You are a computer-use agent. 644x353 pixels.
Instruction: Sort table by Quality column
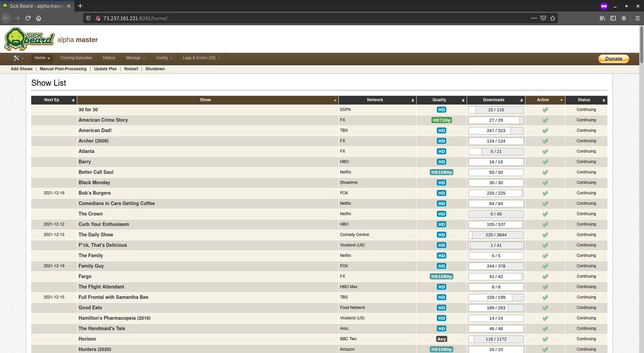tap(442, 100)
